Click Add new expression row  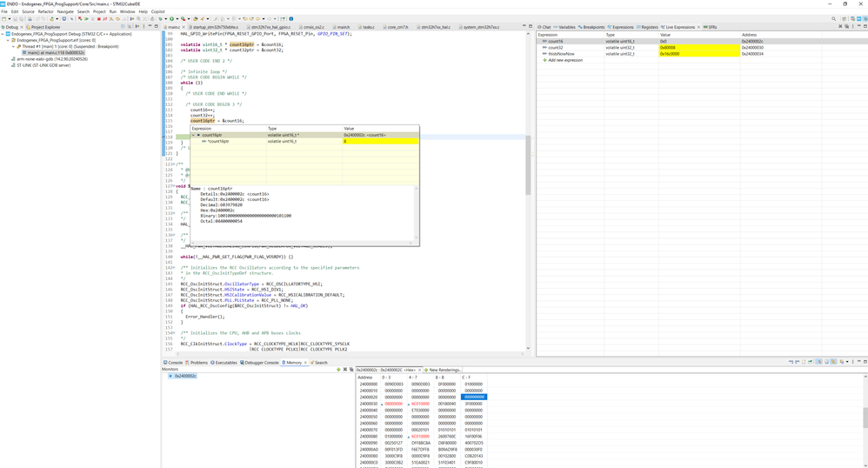[564, 60]
